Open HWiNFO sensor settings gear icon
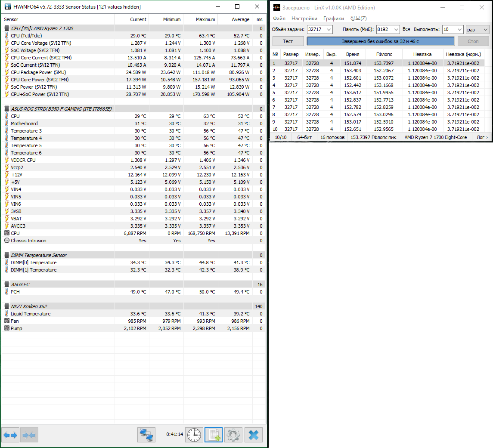493x448 pixels. [x=233, y=435]
